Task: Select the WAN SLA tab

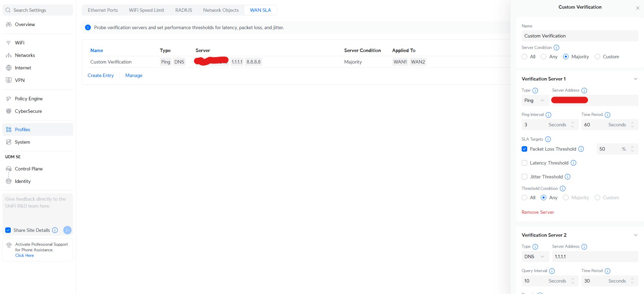Action: 260,10
